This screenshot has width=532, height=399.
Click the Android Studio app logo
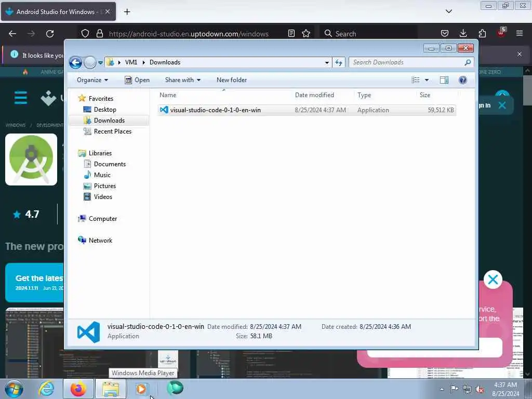31,159
